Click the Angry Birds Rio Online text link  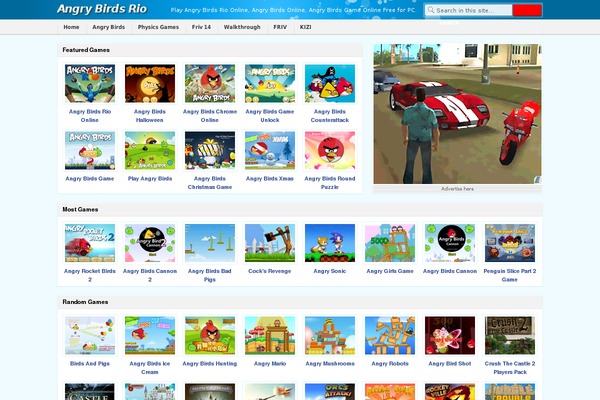point(90,116)
